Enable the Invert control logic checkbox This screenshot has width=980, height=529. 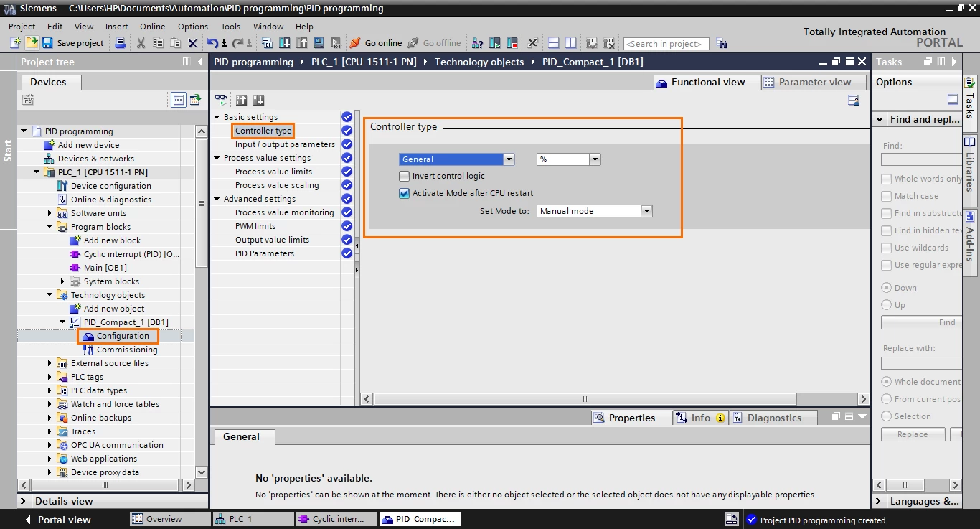click(x=405, y=176)
